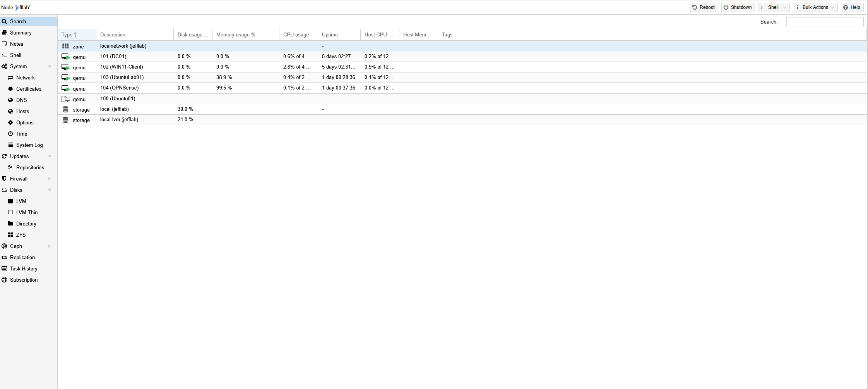
Task: Select the 103 (UbuntuLab01) row
Action: (462, 77)
